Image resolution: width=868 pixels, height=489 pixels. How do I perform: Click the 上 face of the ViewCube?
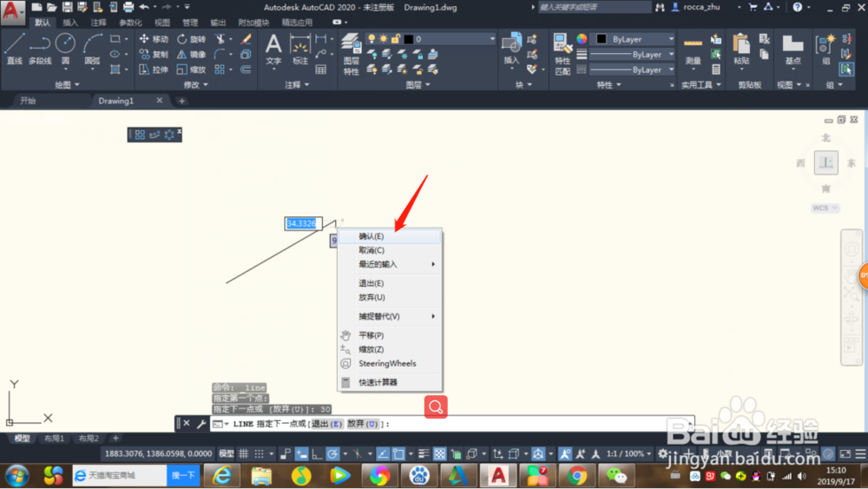[x=826, y=162]
